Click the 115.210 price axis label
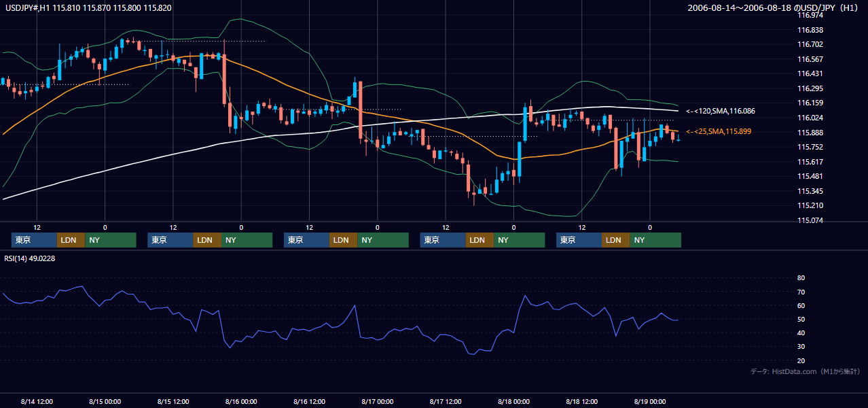This screenshot has height=408, width=868. pyautogui.click(x=810, y=205)
